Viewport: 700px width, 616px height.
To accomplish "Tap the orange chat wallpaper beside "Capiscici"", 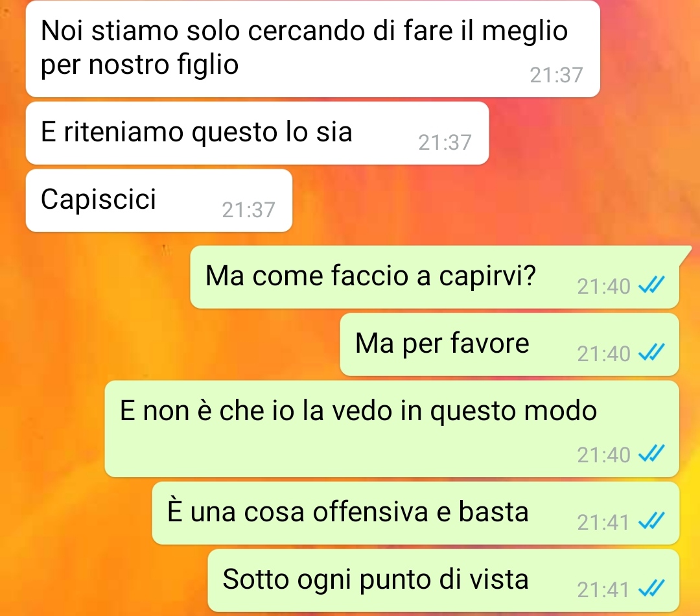I will [491, 200].
